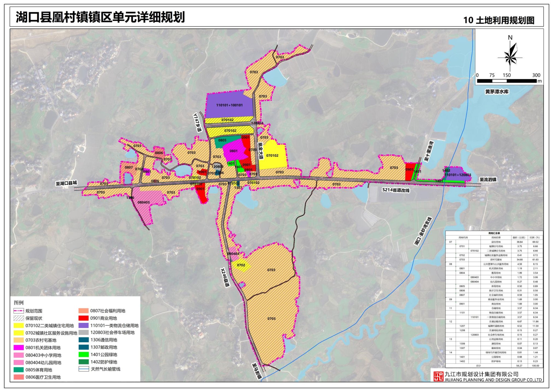Screen dimensions: 554x392
Task: Click the 110101 purple warehouse legend swatch
Action: [83, 325]
